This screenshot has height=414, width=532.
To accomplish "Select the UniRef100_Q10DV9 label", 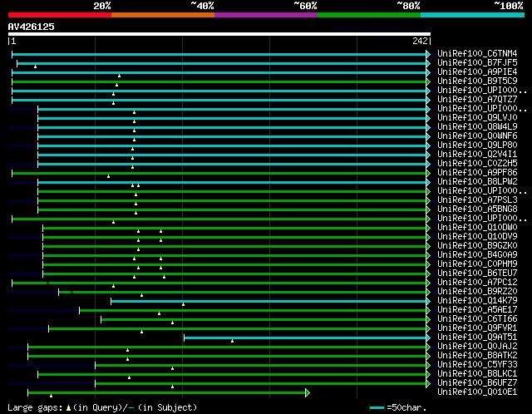I will (477, 237).
